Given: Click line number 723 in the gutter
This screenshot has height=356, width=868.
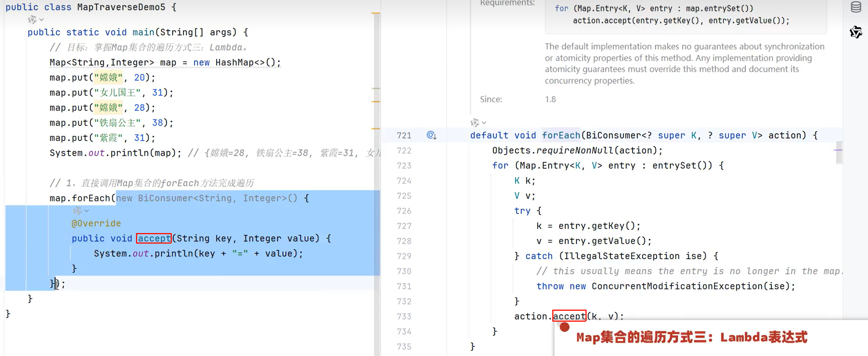Looking at the screenshot, I should click(404, 166).
